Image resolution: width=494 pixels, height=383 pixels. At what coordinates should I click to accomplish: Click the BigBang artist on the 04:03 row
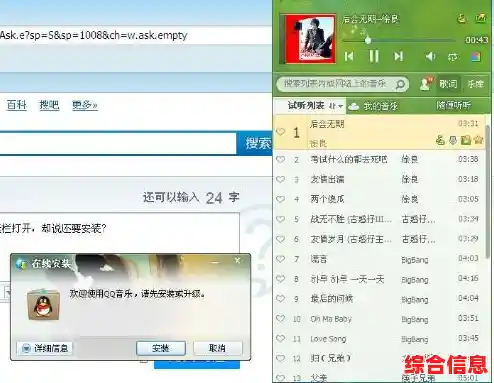pyautogui.click(x=415, y=259)
